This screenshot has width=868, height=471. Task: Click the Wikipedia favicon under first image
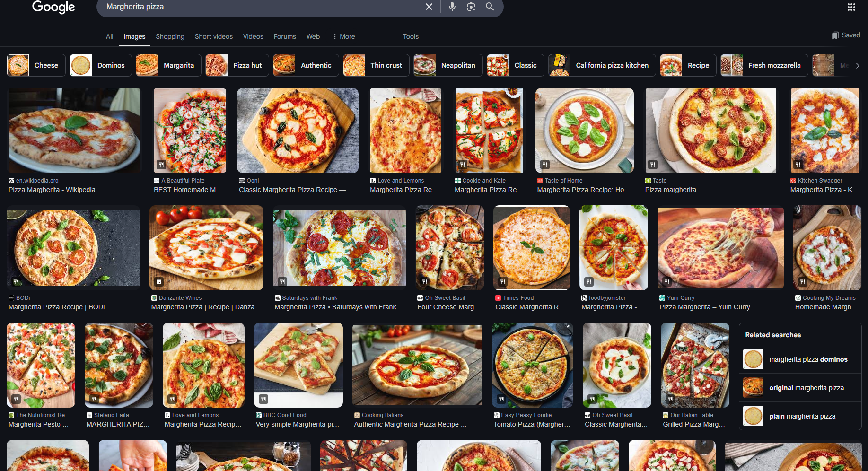click(x=11, y=181)
